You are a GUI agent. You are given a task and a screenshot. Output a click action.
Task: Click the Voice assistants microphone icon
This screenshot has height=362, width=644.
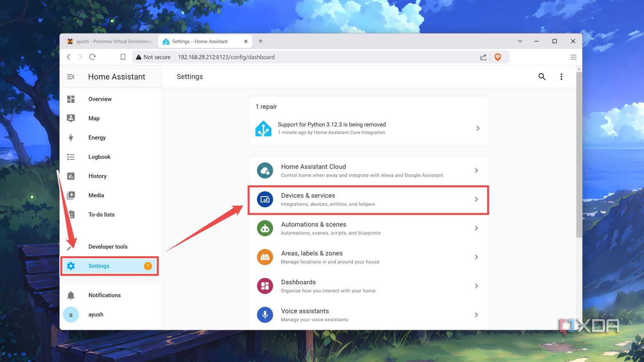click(x=265, y=315)
